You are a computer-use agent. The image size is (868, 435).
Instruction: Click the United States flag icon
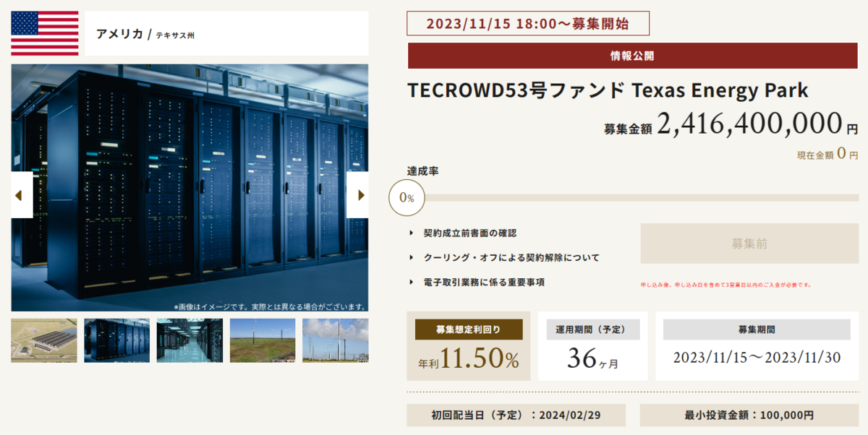pyautogui.click(x=45, y=33)
